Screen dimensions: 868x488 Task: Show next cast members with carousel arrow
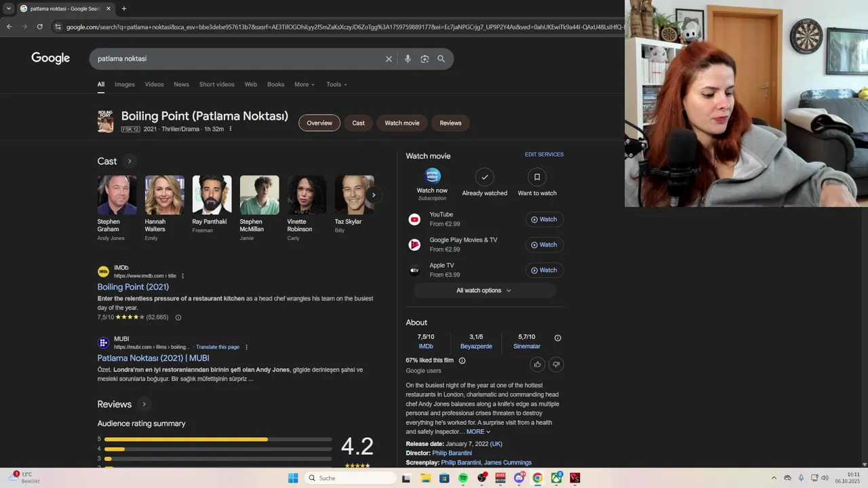(x=373, y=195)
